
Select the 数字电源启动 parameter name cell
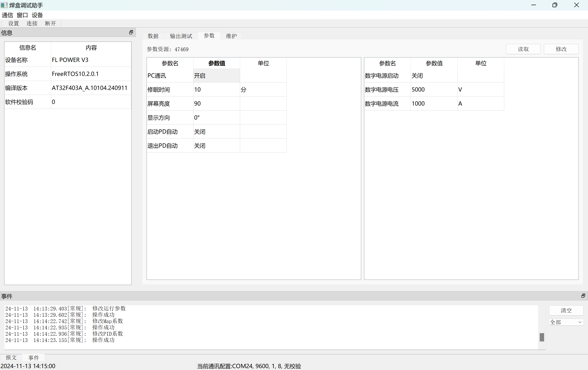click(x=388, y=75)
